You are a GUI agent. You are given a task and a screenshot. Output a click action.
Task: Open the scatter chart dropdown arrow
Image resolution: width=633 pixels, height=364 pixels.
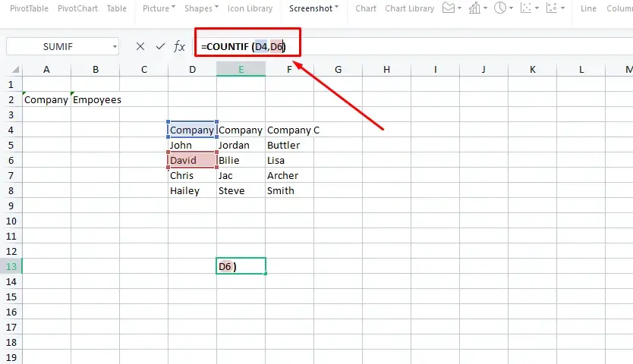pyautogui.click(x=537, y=8)
